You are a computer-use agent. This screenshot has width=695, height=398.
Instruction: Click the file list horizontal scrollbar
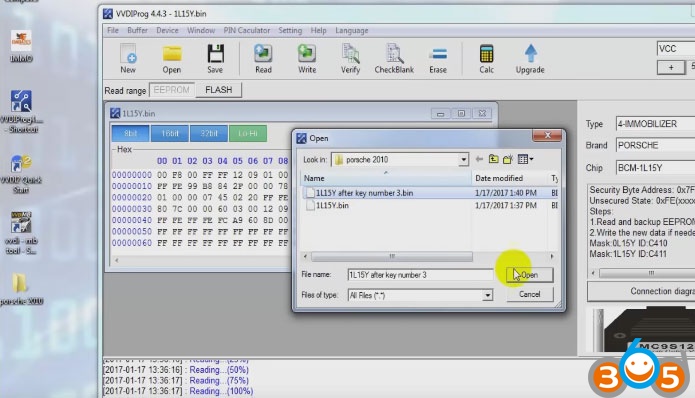[x=392, y=257]
